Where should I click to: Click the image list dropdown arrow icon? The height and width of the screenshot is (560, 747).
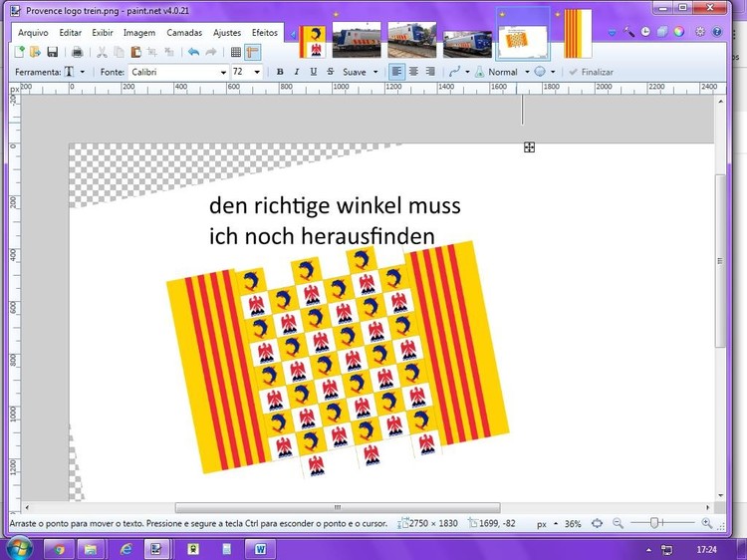[x=613, y=33]
